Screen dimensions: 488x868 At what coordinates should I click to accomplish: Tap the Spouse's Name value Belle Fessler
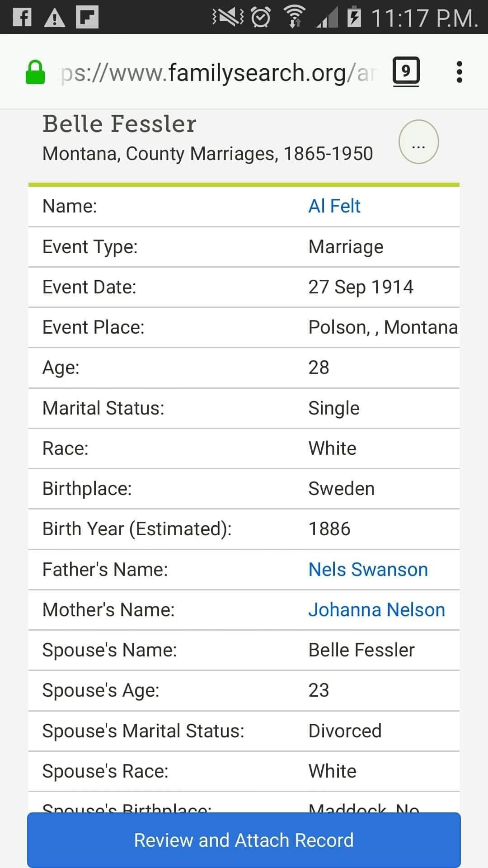[x=361, y=650]
